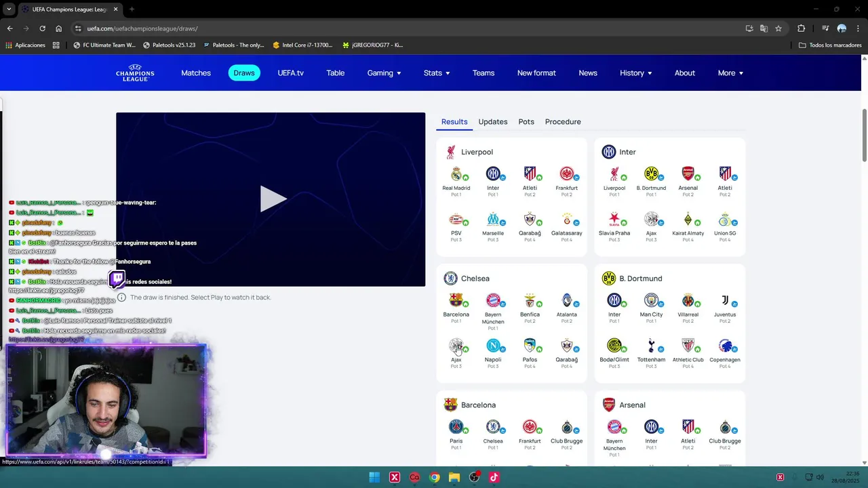Open PSV crest in Liverpool card
Viewport: 868px width, 488px height.
[456, 219]
